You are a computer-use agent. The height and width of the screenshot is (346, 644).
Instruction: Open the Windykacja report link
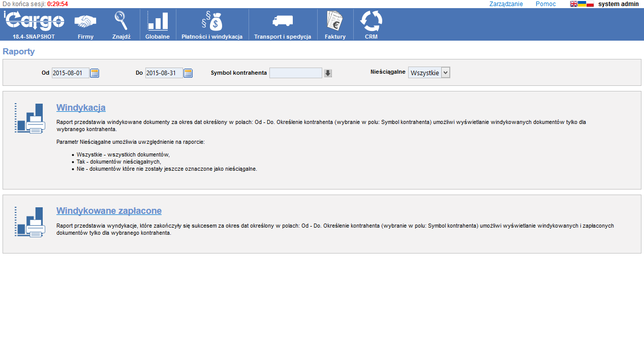[81, 108]
